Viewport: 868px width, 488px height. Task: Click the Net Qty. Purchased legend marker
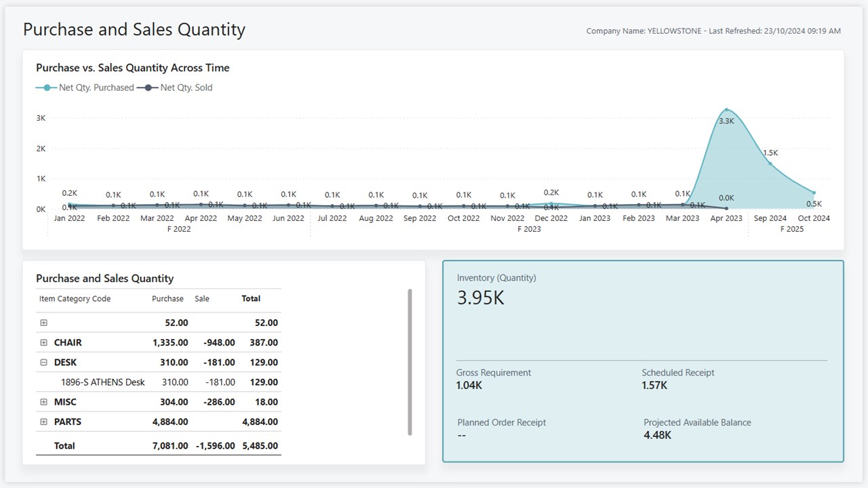pyautogui.click(x=47, y=87)
